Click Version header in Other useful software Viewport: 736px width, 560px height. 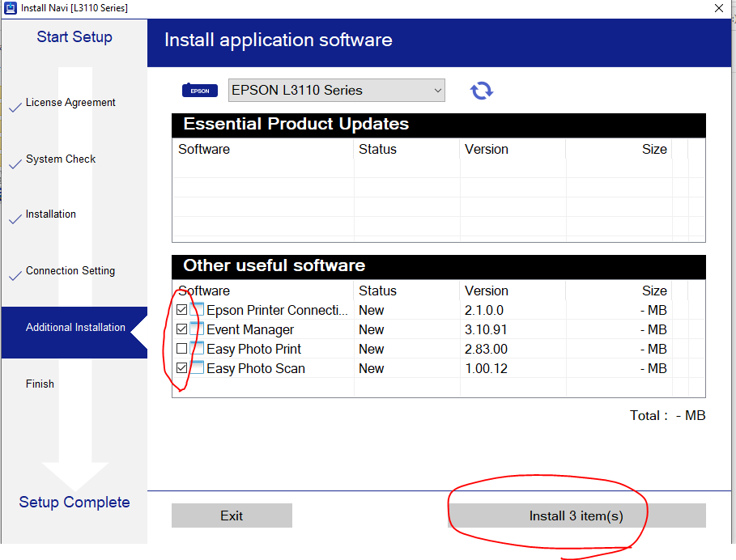pyautogui.click(x=487, y=291)
